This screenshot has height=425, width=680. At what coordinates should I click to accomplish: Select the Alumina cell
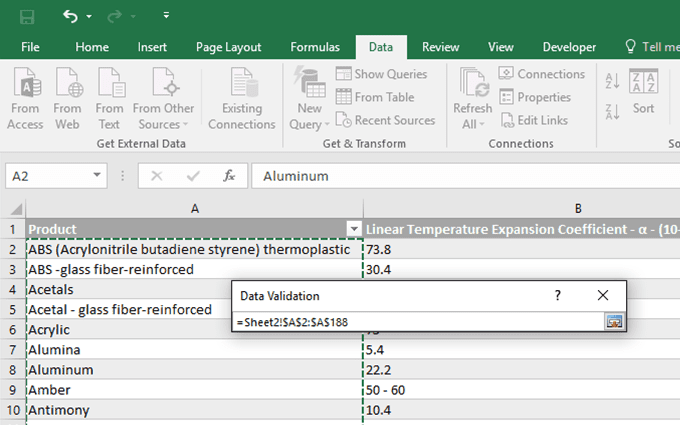[x=194, y=350]
